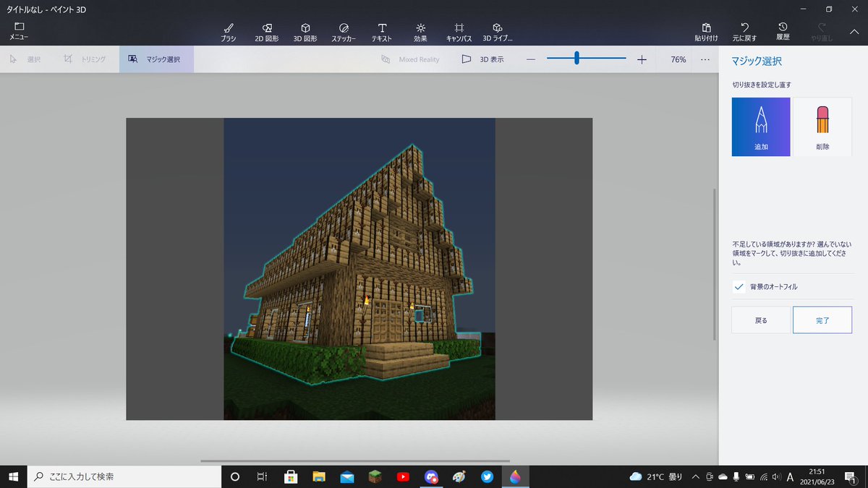Select the 追加 add pen tool
868x488 pixels.
pos(761,127)
